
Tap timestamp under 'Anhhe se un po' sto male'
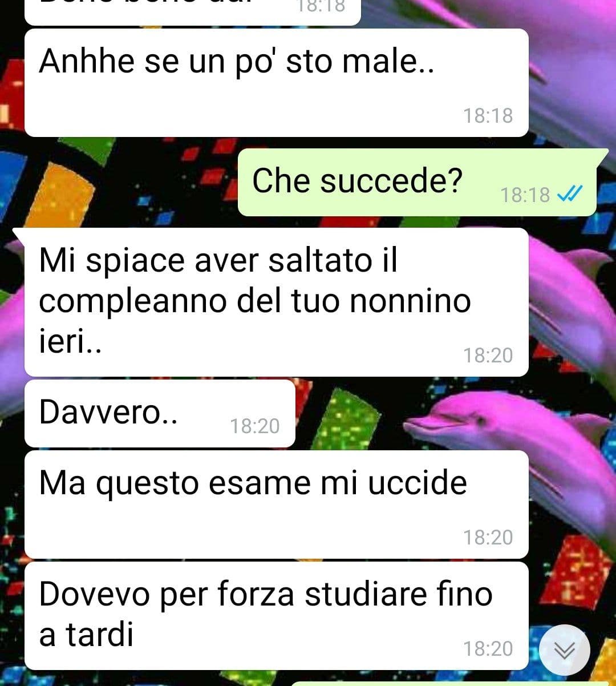tap(488, 116)
